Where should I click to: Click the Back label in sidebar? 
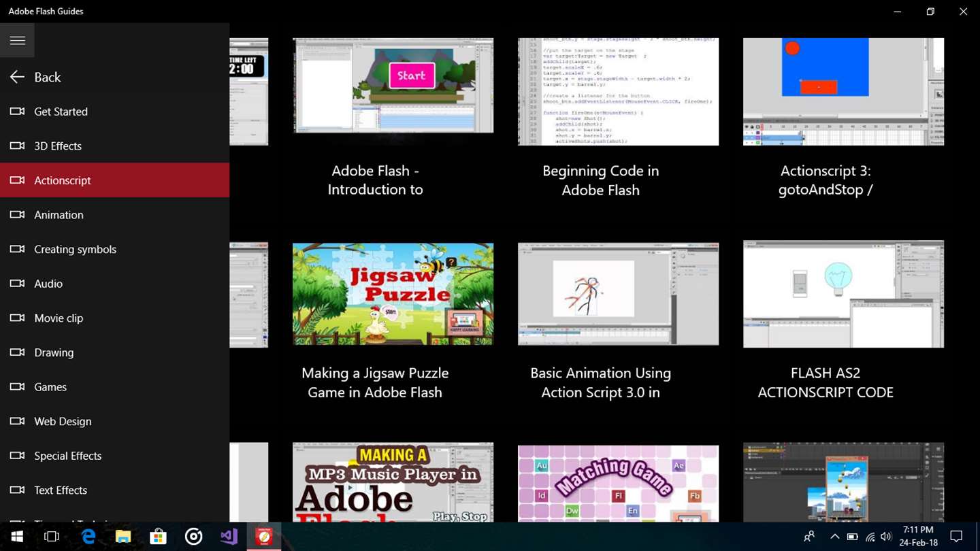click(48, 78)
